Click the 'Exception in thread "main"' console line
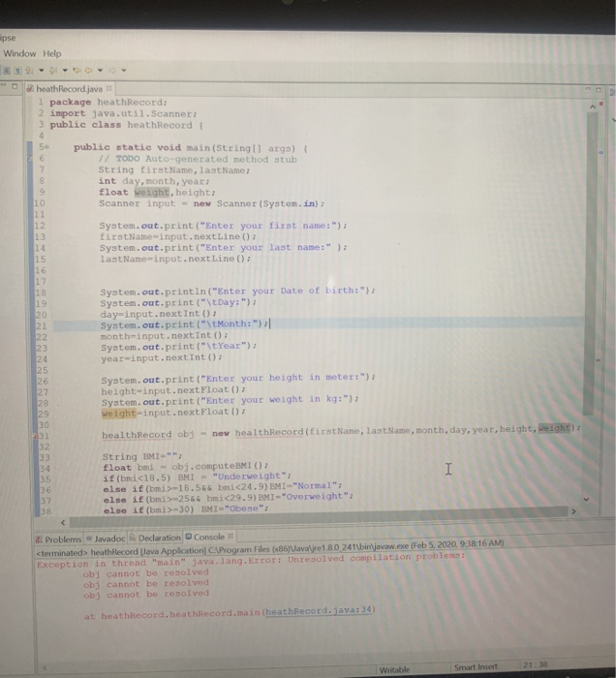Screen dimensions: 616x678 (251, 561)
